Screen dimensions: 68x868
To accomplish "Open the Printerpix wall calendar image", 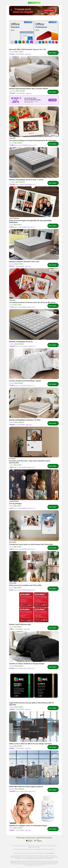I will 34,442.
